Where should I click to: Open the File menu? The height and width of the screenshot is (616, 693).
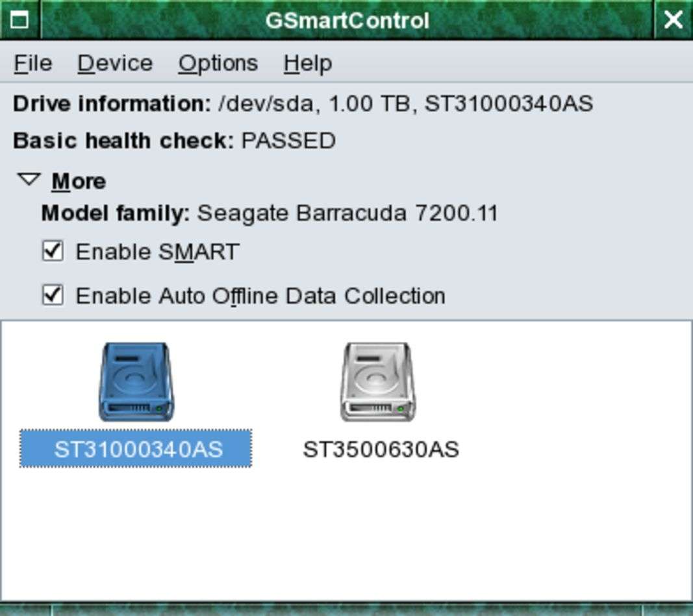click(x=32, y=63)
